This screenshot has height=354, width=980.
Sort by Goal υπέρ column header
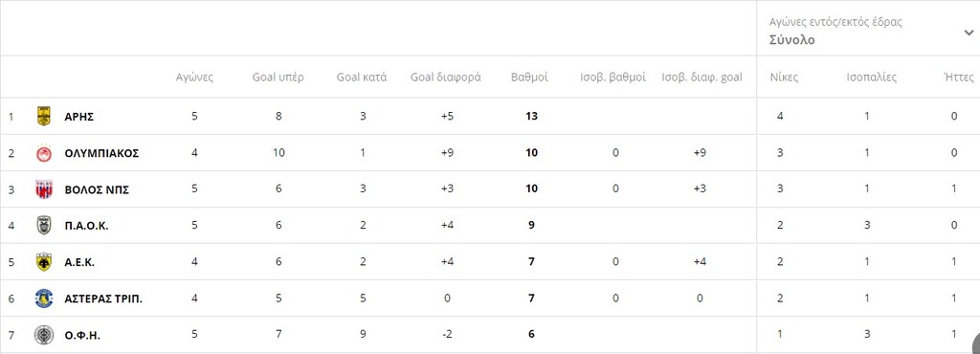point(278,77)
